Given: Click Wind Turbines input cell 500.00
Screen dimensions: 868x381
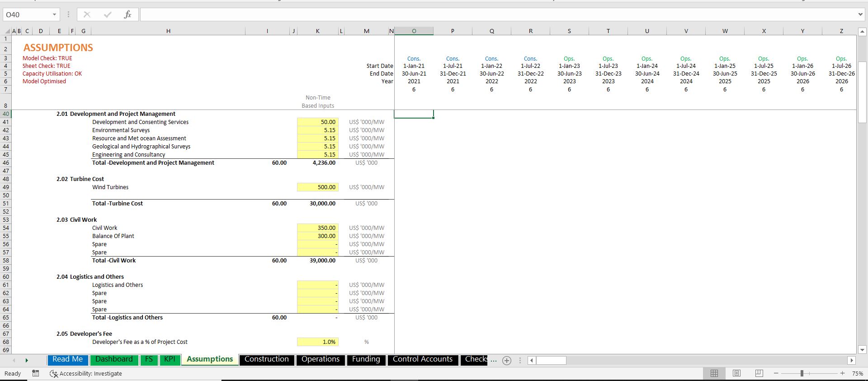Looking at the screenshot, I should [x=318, y=187].
